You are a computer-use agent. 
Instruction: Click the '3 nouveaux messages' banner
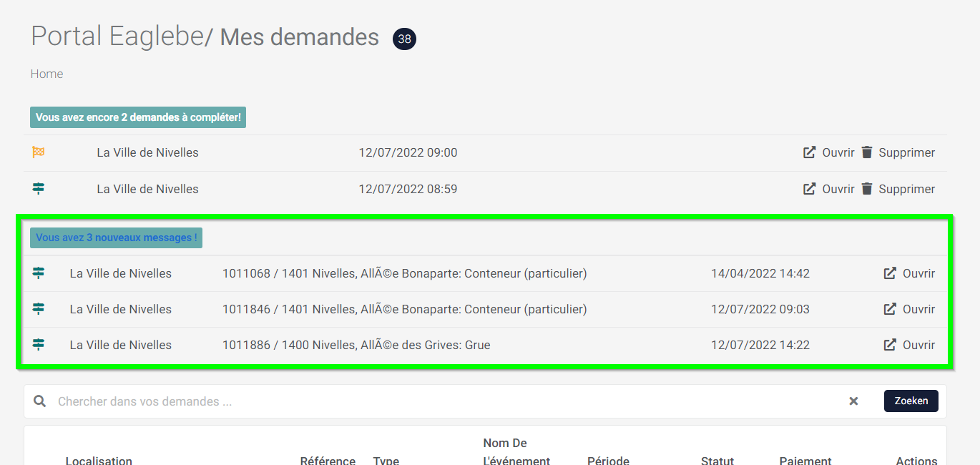point(116,238)
